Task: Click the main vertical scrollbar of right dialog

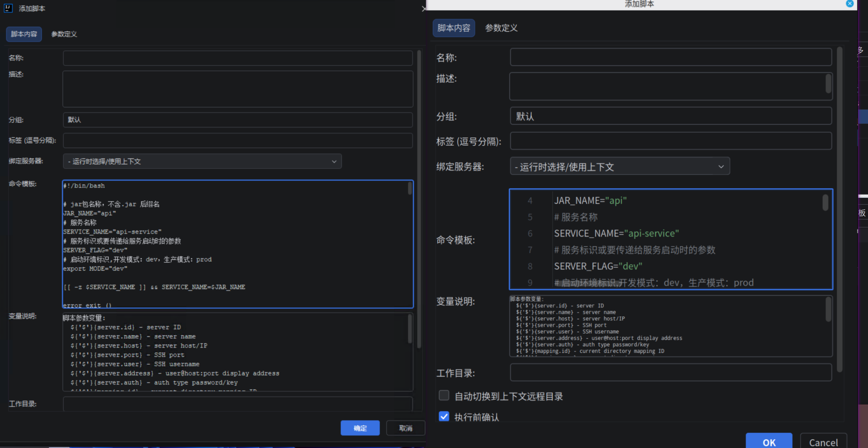Action: pyautogui.click(x=840, y=210)
